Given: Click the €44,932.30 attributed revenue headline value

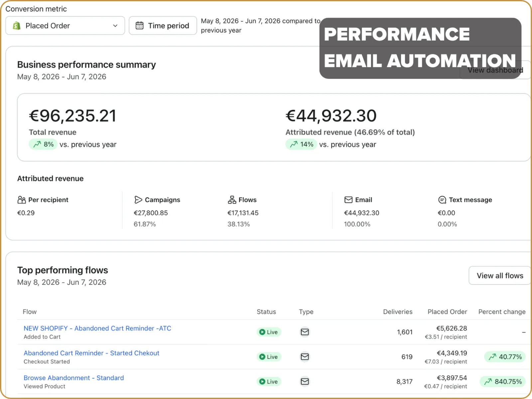Looking at the screenshot, I should tap(331, 116).
